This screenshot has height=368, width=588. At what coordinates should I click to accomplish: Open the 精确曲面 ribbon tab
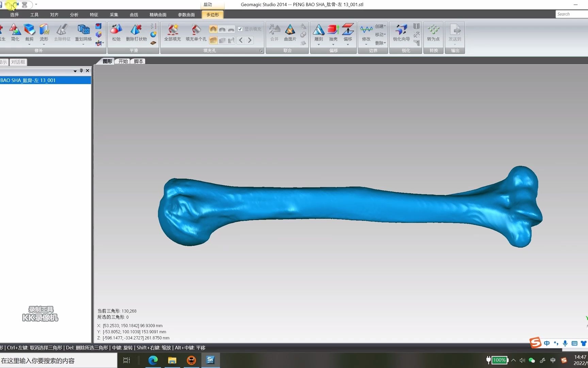click(158, 15)
